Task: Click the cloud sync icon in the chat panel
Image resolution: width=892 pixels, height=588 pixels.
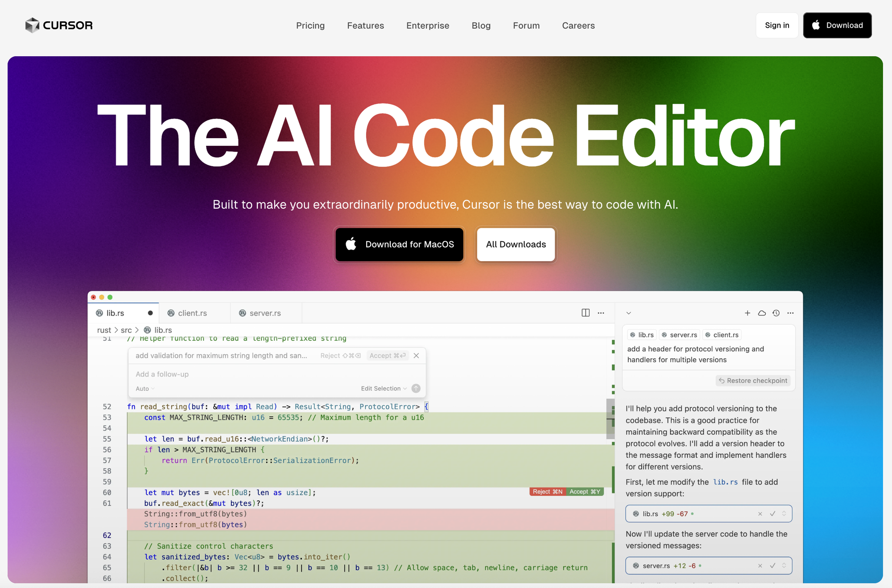Action: (762, 313)
